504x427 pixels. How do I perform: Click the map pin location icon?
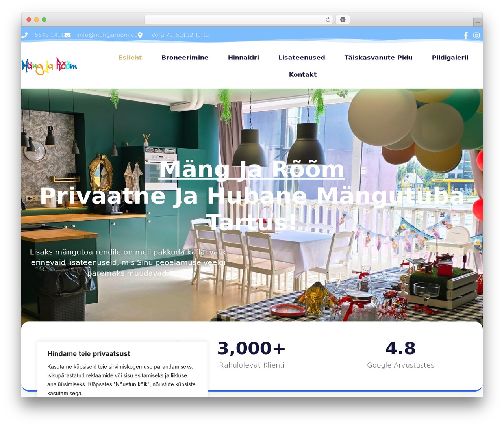[x=140, y=35]
